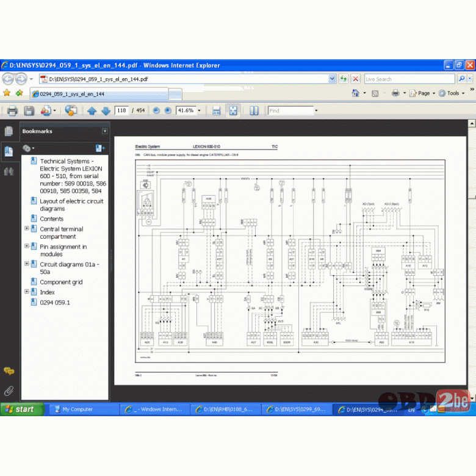Image resolution: width=476 pixels, height=476 pixels.
Task: Open the Contents bookmark
Action: point(52,219)
